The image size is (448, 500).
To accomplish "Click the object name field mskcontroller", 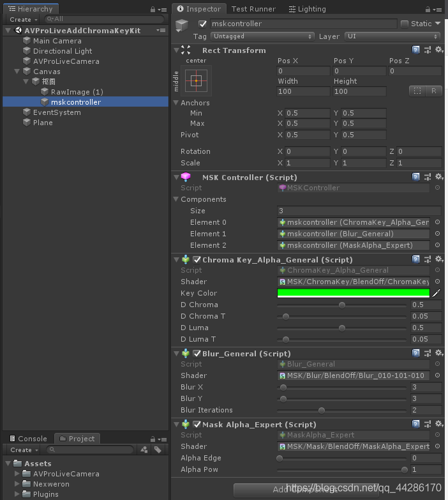I will point(303,24).
